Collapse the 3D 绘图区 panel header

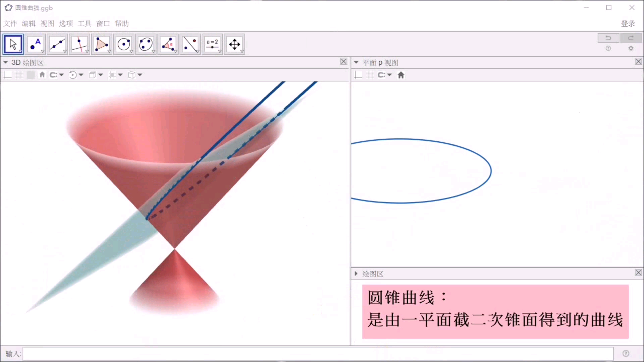tap(5, 62)
